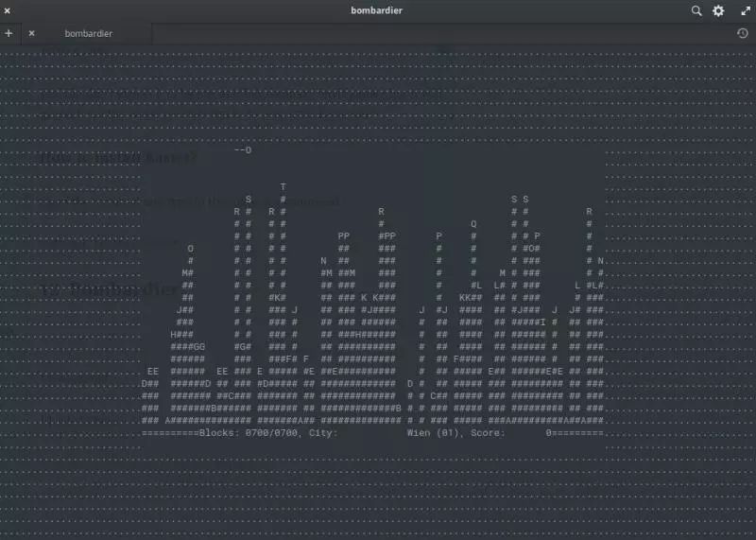The image size is (756, 540).
Task: Click the 'City:' label in the status line
Action: click(x=323, y=433)
